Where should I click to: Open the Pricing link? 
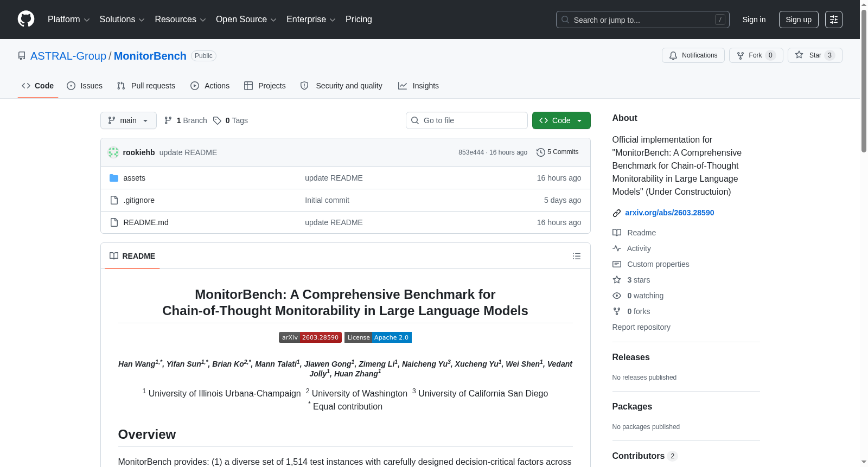pyautogui.click(x=359, y=20)
